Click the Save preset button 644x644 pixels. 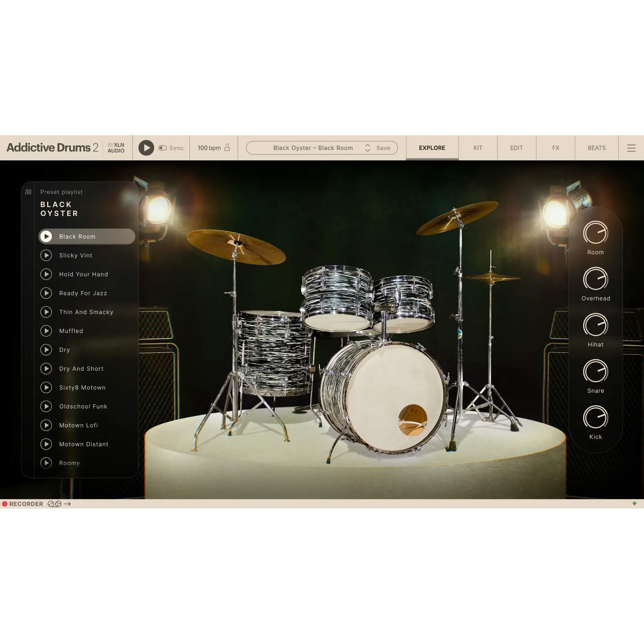click(x=383, y=148)
